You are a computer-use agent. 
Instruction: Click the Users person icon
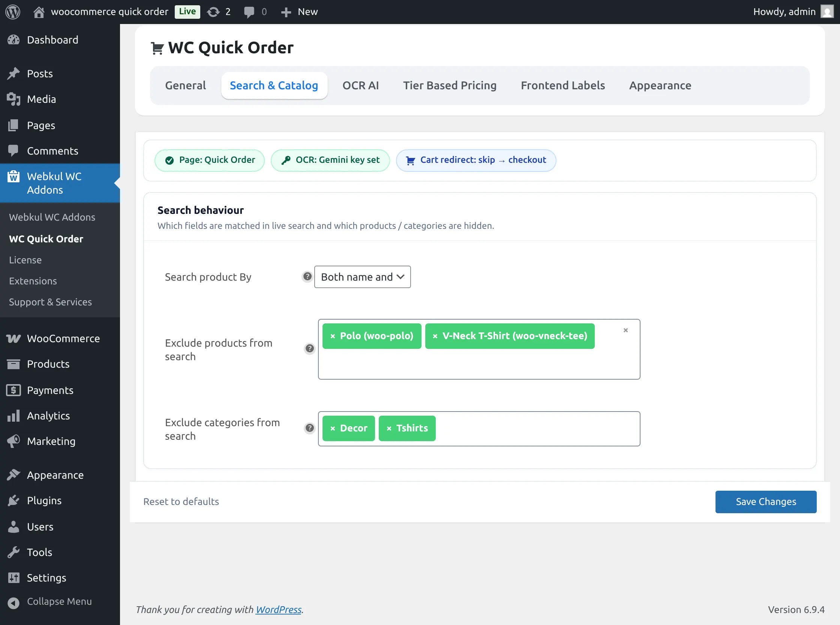[13, 527]
